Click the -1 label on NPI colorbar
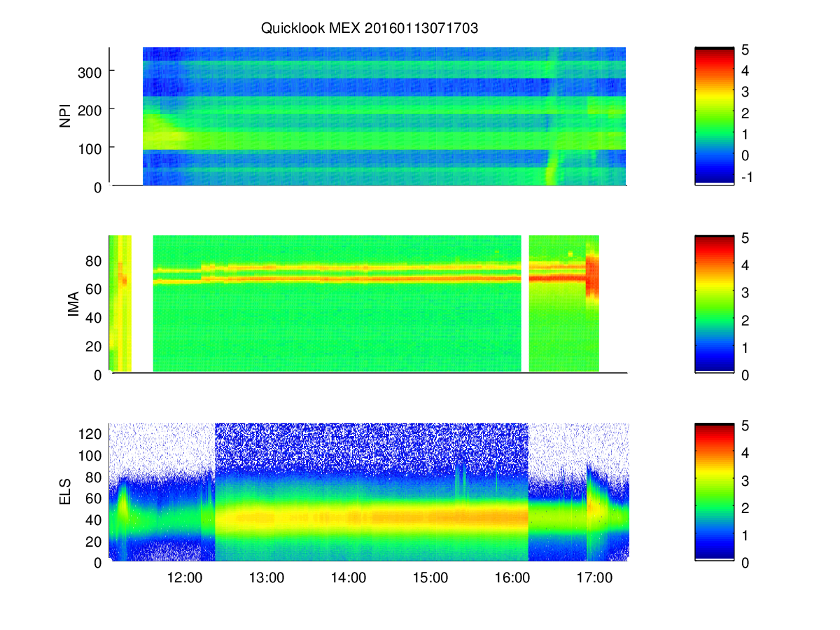Image resolution: width=840 pixels, height=630 pixels. click(x=747, y=177)
